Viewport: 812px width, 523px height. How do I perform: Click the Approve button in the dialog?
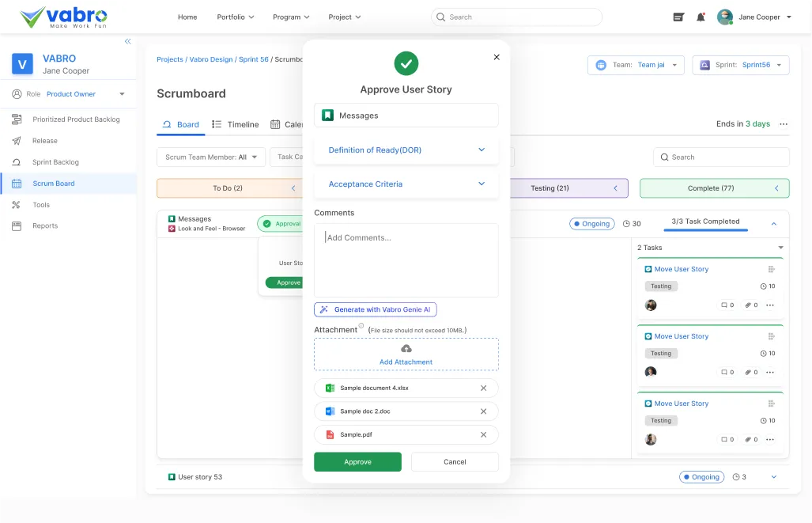[x=357, y=461]
